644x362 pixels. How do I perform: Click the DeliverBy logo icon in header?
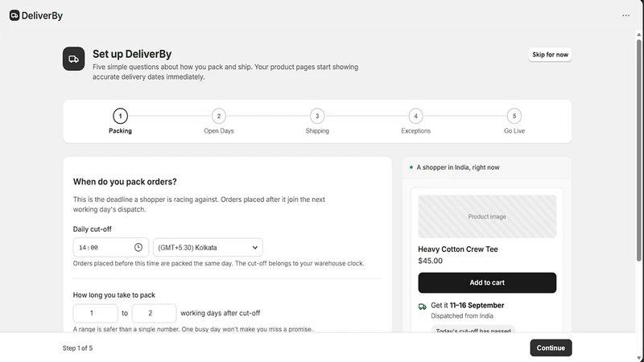pos(14,15)
